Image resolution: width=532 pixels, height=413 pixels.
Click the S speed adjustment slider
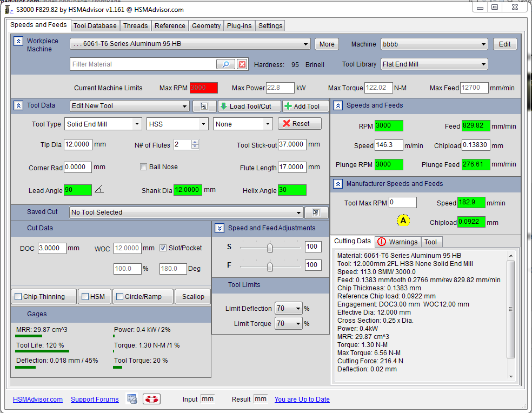[x=270, y=248]
